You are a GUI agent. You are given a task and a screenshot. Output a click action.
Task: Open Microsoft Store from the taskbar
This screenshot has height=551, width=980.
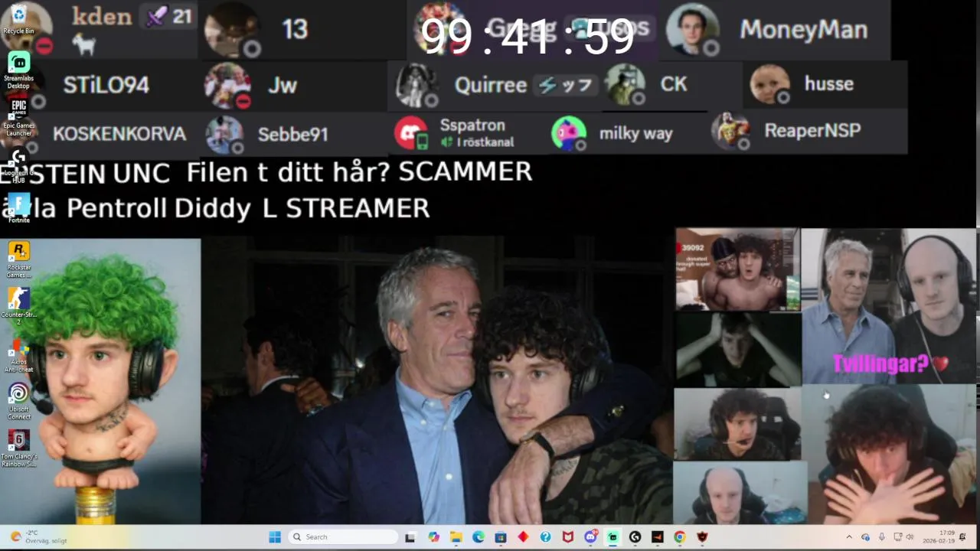coord(501,537)
